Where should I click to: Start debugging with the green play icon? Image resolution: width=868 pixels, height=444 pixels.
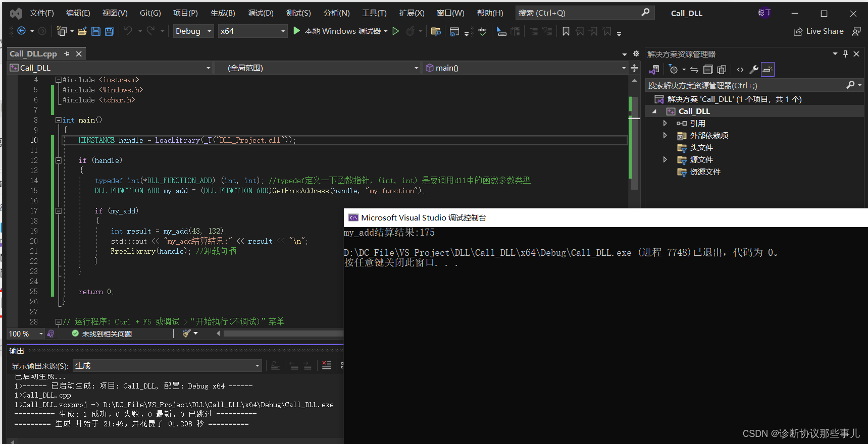coord(296,31)
